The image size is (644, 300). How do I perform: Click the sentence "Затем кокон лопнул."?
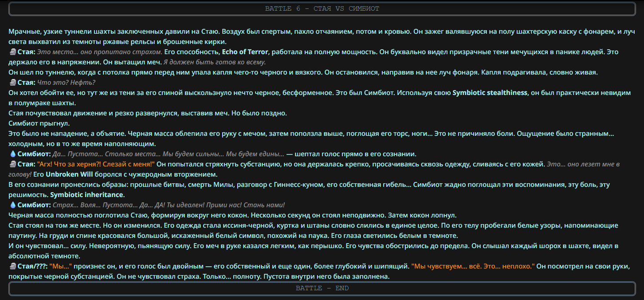422,216
